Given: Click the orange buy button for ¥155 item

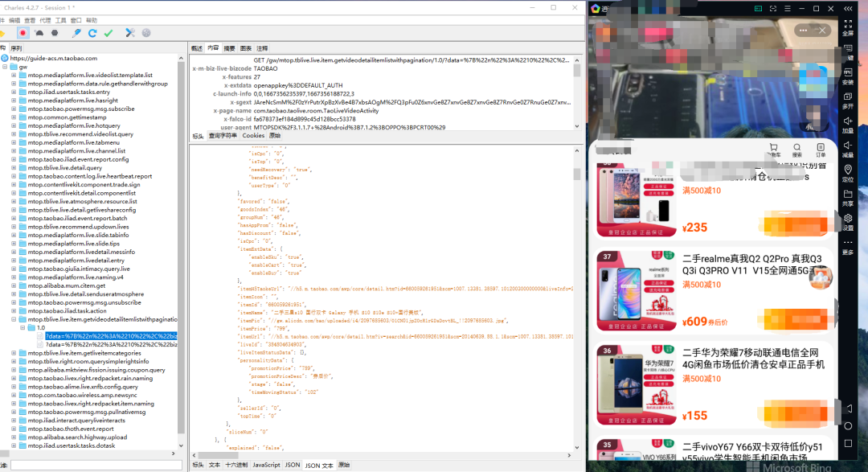Looking at the screenshot, I should click(796, 414).
